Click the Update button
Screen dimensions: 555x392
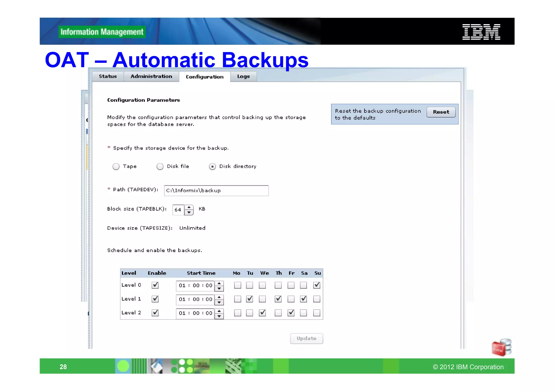click(306, 338)
